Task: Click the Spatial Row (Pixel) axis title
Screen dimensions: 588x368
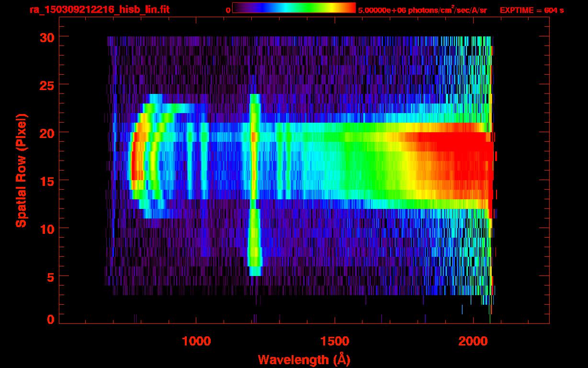Action: tap(22, 170)
